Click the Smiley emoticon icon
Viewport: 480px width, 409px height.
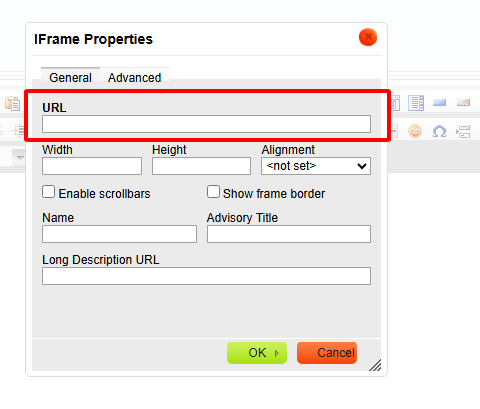pos(415,131)
